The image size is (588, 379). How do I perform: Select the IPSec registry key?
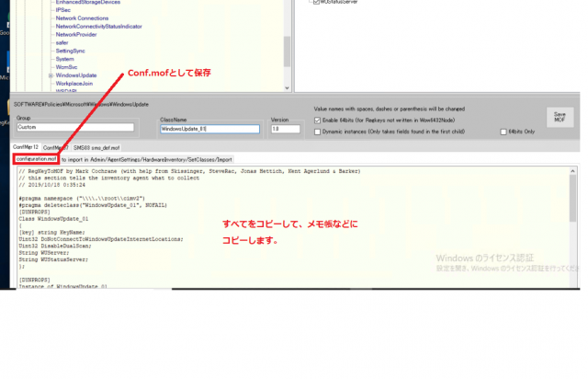(x=64, y=8)
